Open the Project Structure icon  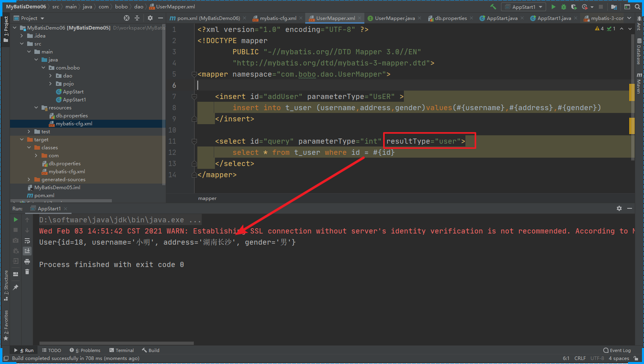(614, 7)
